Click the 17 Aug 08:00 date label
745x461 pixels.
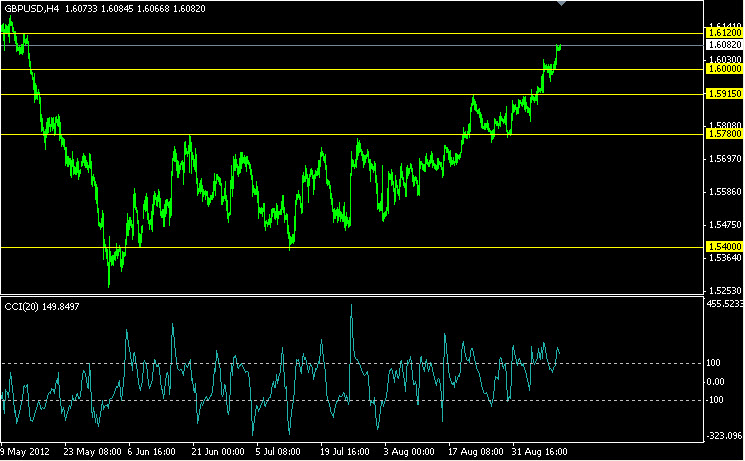click(x=476, y=451)
